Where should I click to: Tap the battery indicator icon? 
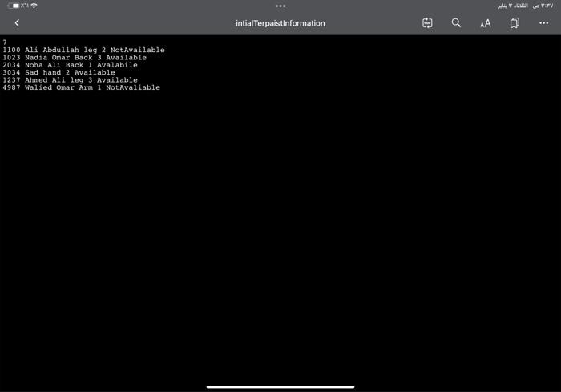click(x=14, y=6)
